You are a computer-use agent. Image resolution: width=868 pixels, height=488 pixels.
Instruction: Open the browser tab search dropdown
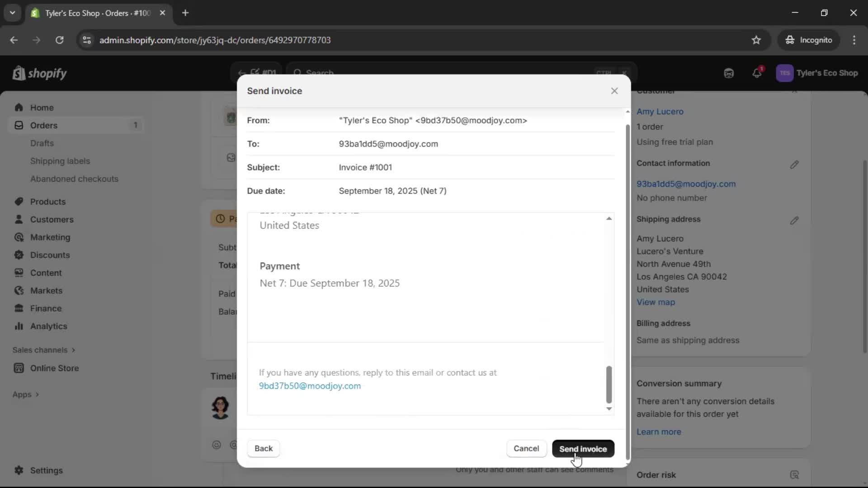coord(12,13)
